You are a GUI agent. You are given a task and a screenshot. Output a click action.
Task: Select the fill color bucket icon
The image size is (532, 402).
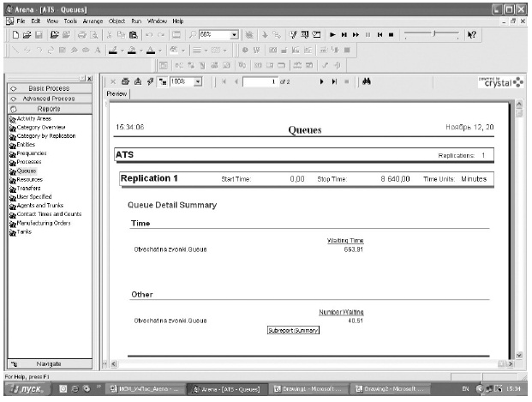tap(132, 51)
